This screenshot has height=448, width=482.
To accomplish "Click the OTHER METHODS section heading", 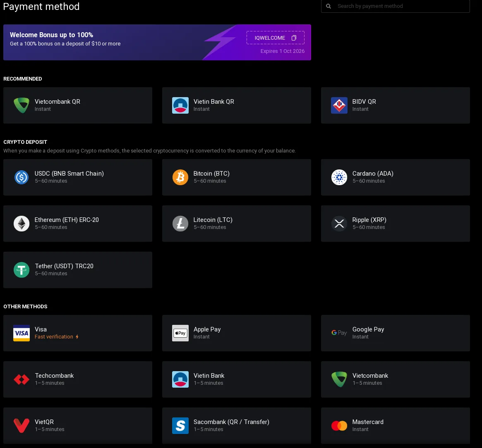I will (25, 307).
